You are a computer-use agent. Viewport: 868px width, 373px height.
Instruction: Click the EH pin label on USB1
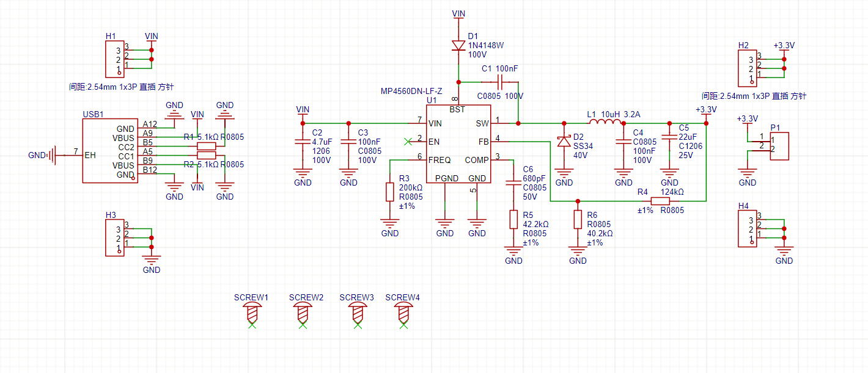pos(90,156)
